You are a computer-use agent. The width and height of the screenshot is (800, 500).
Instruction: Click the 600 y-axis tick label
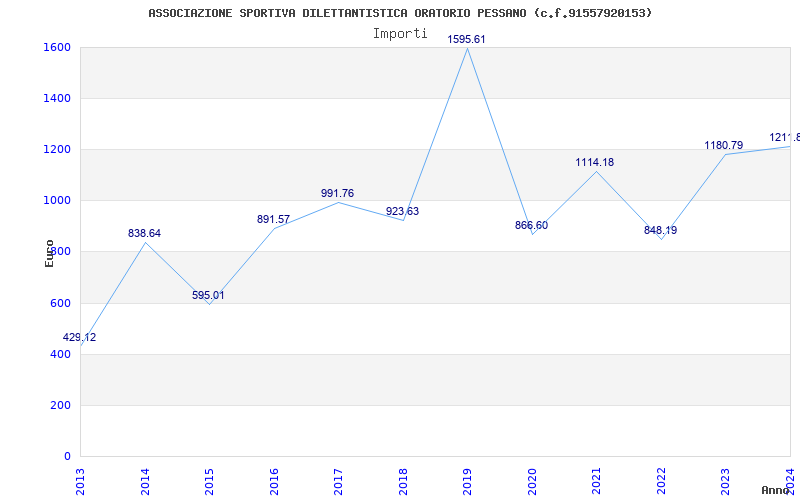click(58, 303)
